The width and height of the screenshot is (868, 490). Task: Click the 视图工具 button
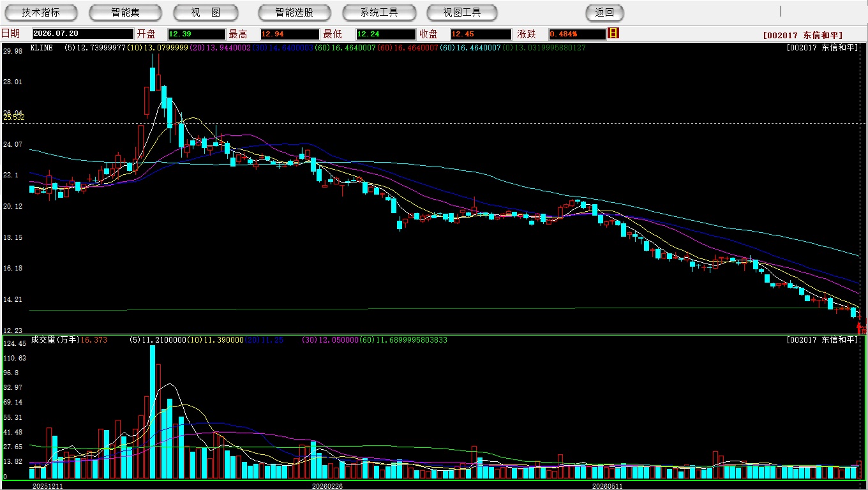tap(463, 12)
